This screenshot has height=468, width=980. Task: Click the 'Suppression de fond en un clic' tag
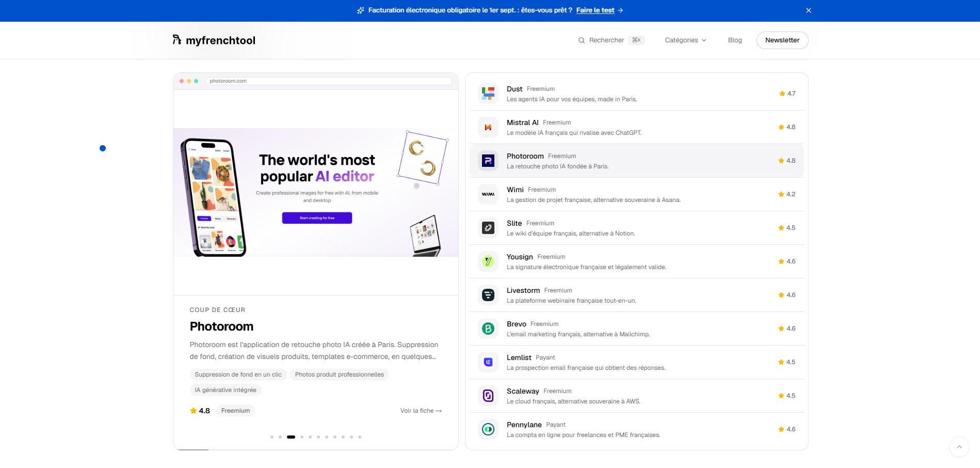[238, 375]
